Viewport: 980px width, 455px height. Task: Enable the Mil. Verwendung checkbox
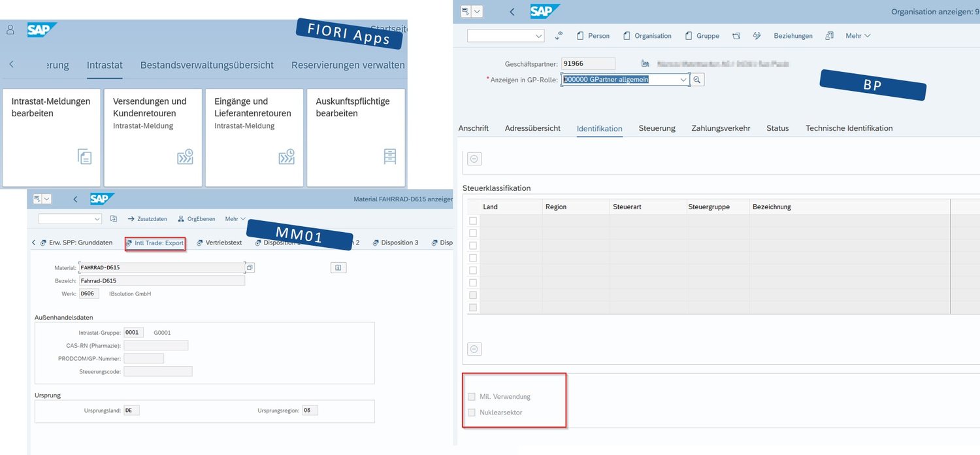472,396
